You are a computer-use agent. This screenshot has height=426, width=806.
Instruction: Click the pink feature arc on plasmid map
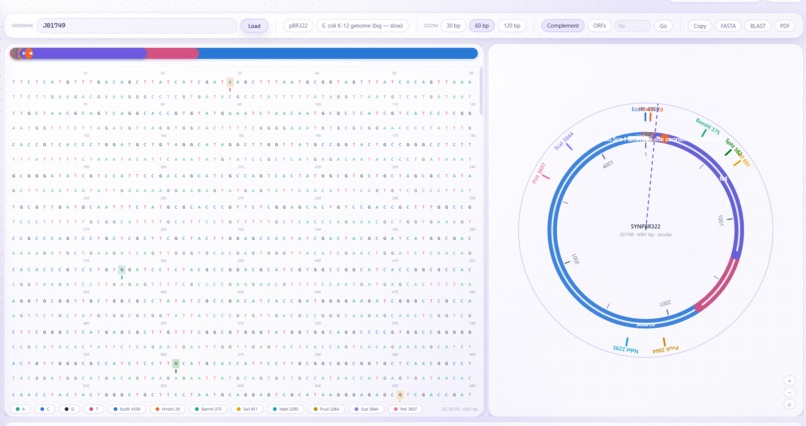(x=720, y=285)
